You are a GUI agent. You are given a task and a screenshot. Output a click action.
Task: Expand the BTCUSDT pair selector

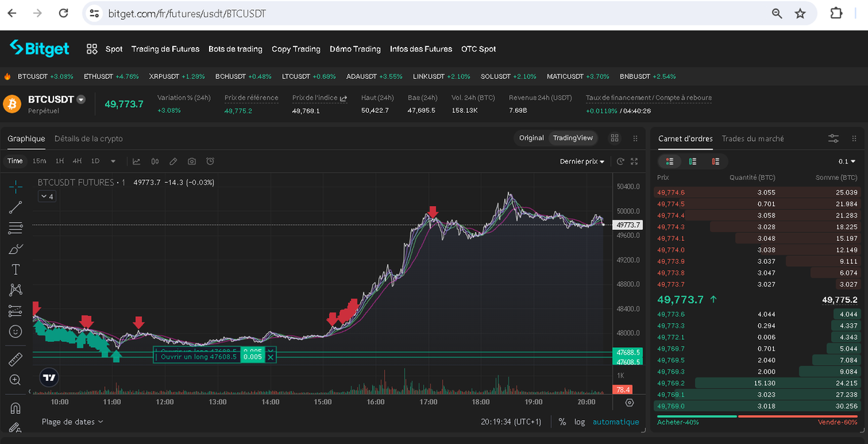(81, 100)
